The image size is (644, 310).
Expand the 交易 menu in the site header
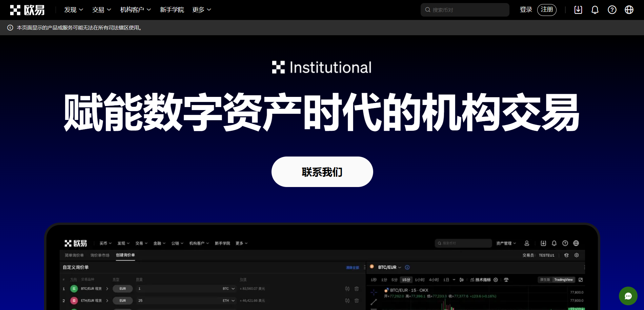click(102, 10)
